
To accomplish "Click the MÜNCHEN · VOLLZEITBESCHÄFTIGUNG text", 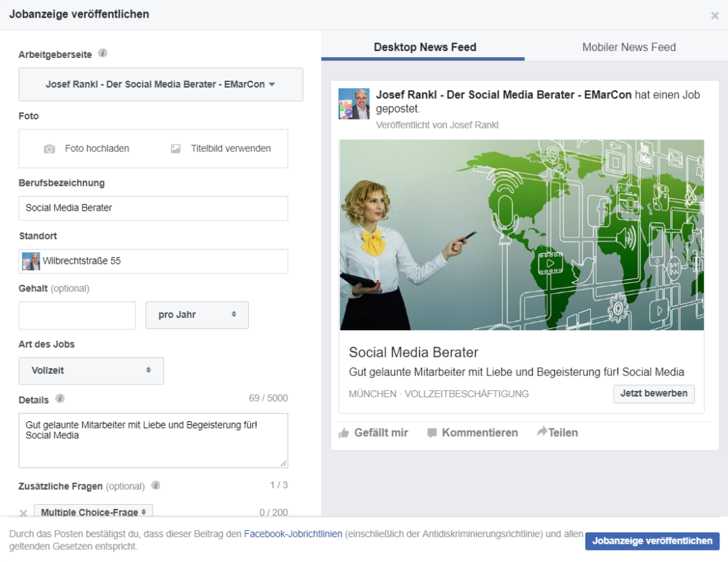I will [x=439, y=394].
